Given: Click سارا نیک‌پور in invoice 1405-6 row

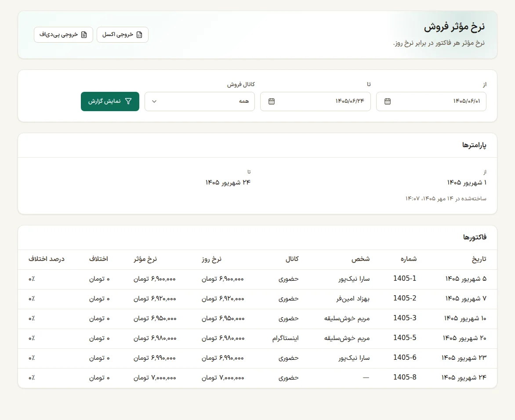Looking at the screenshot, I should pyautogui.click(x=354, y=358).
